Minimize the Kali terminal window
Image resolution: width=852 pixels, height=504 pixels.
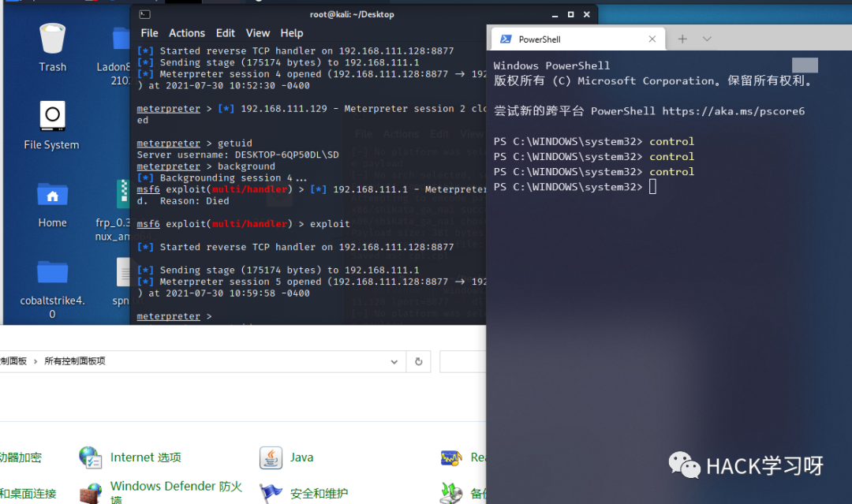tap(555, 15)
